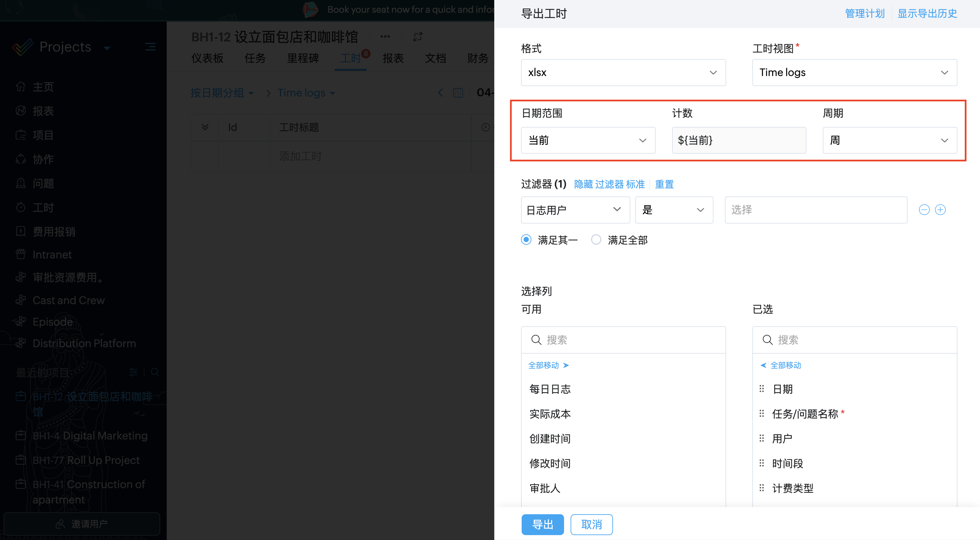This screenshot has height=540, width=980.
Task: Open 显示导出历史 link
Action: (x=927, y=14)
